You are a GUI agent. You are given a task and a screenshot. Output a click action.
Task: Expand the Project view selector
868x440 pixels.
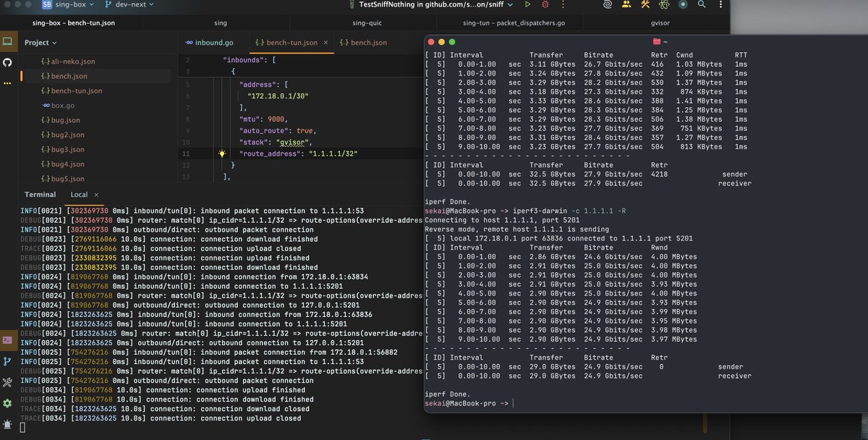(x=41, y=43)
